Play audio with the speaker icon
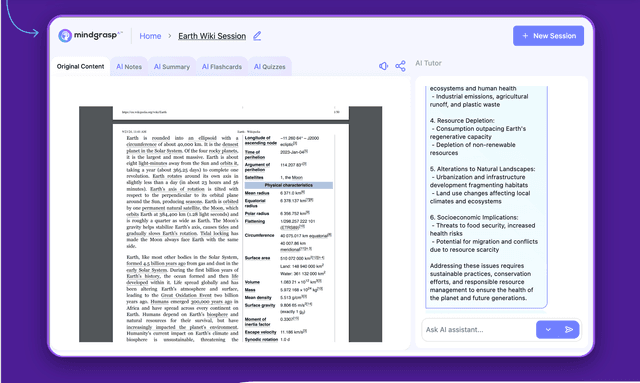 click(x=383, y=66)
